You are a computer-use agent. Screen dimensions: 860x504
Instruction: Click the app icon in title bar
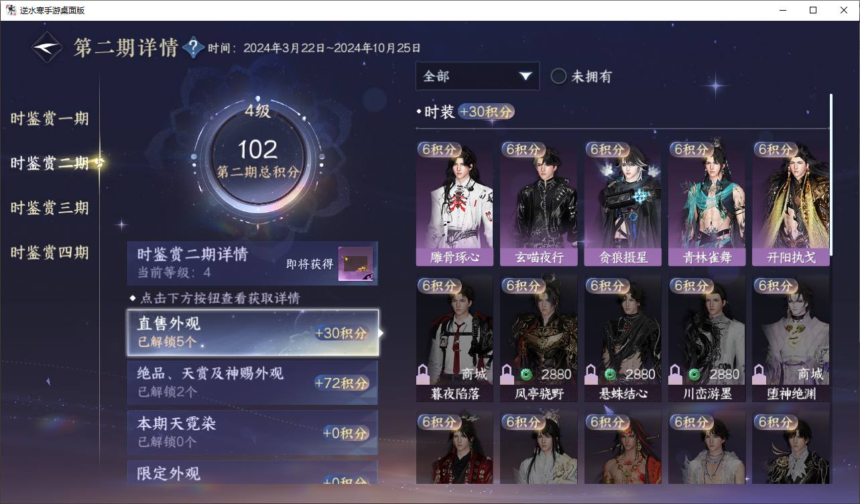point(11,10)
